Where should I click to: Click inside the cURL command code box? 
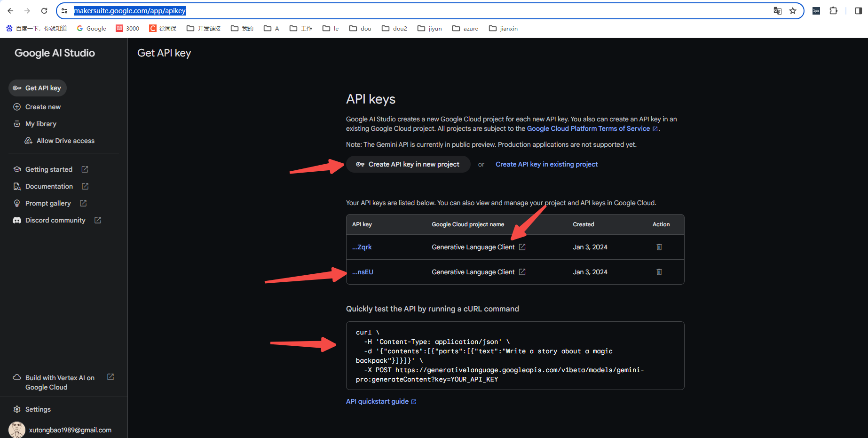(x=515, y=356)
